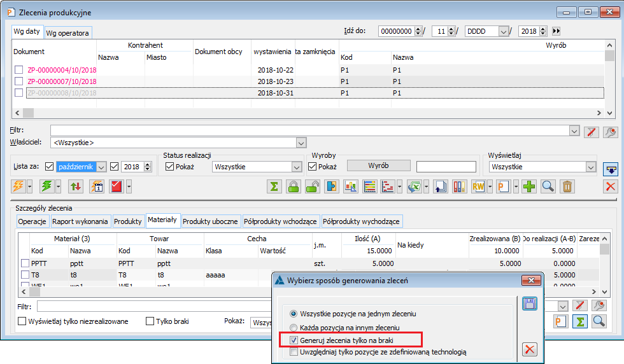Click the magnifier preview icon in main toolbar
Image resolution: width=624 pixels, height=364 pixels.
coord(548,186)
